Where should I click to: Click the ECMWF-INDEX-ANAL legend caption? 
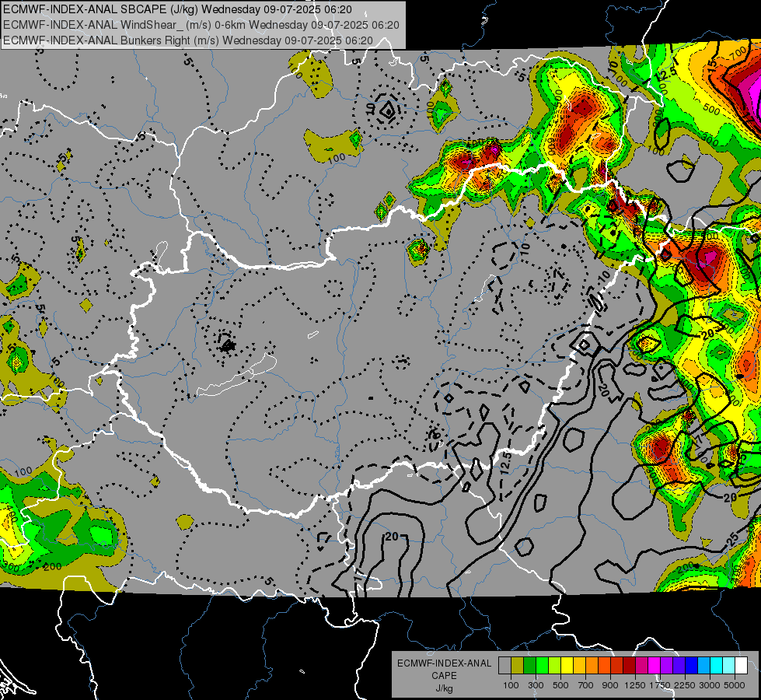445,663
